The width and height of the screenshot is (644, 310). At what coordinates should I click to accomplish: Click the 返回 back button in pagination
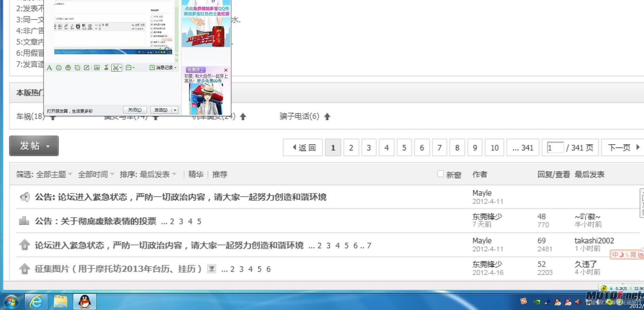pos(303,148)
